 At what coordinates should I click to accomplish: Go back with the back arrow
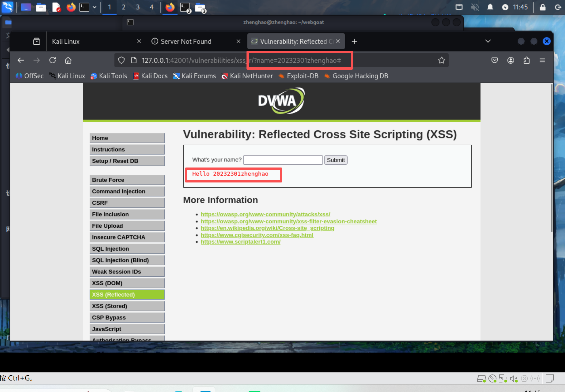(21, 60)
